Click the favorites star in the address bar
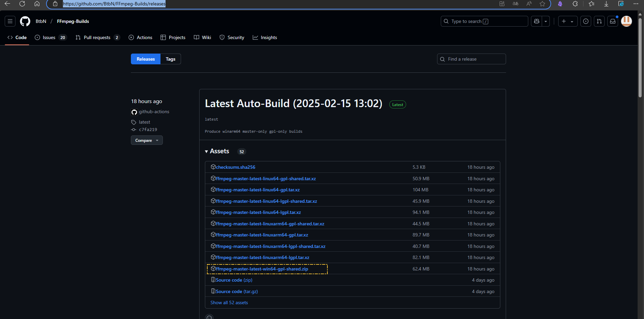The width and height of the screenshot is (644, 319). 542,4
